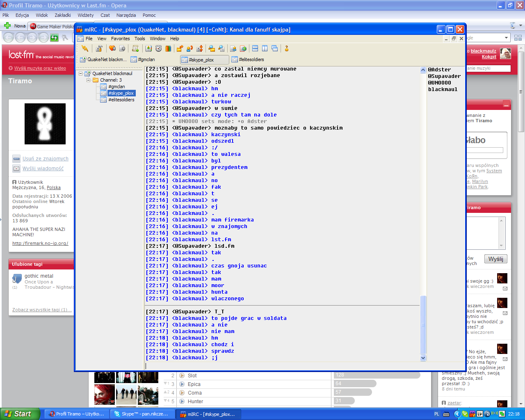The height and width of the screenshot is (420, 525).
Task: Open the Address Book icon
Action: point(148,48)
